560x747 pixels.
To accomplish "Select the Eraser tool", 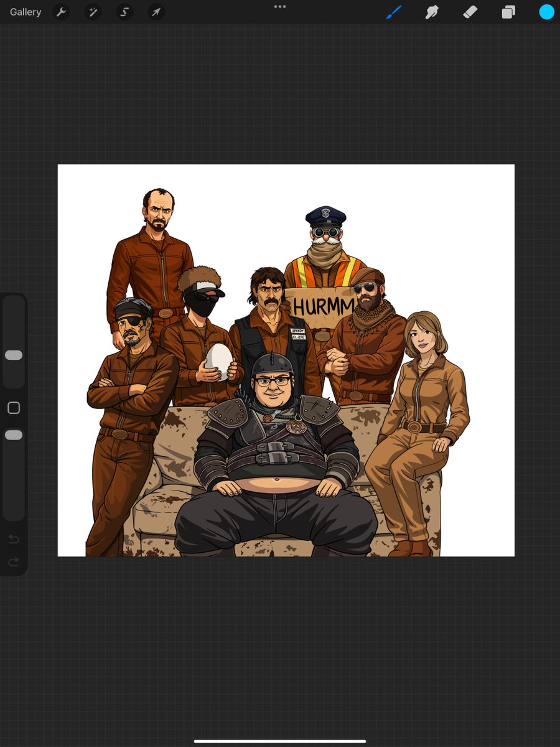I will [x=470, y=12].
